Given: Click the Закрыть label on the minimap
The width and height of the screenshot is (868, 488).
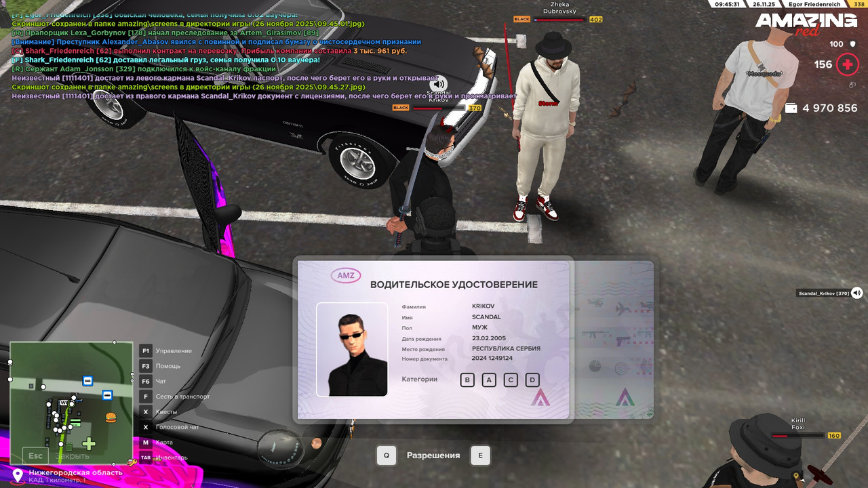Looking at the screenshot, I should click(72, 456).
